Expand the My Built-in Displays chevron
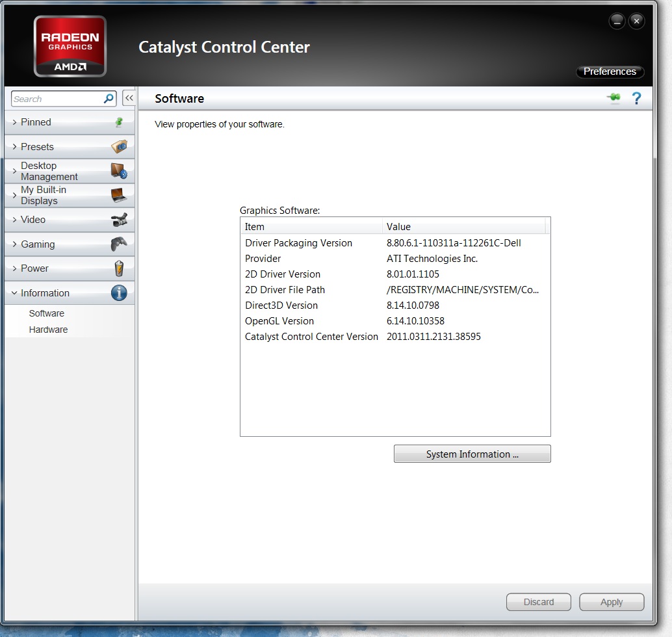The height and width of the screenshot is (637, 672). coord(14,195)
